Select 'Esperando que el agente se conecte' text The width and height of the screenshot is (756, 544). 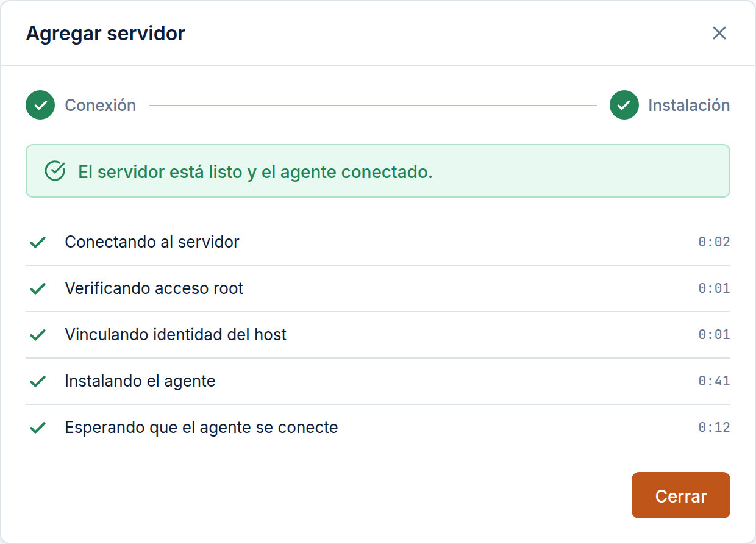point(201,428)
